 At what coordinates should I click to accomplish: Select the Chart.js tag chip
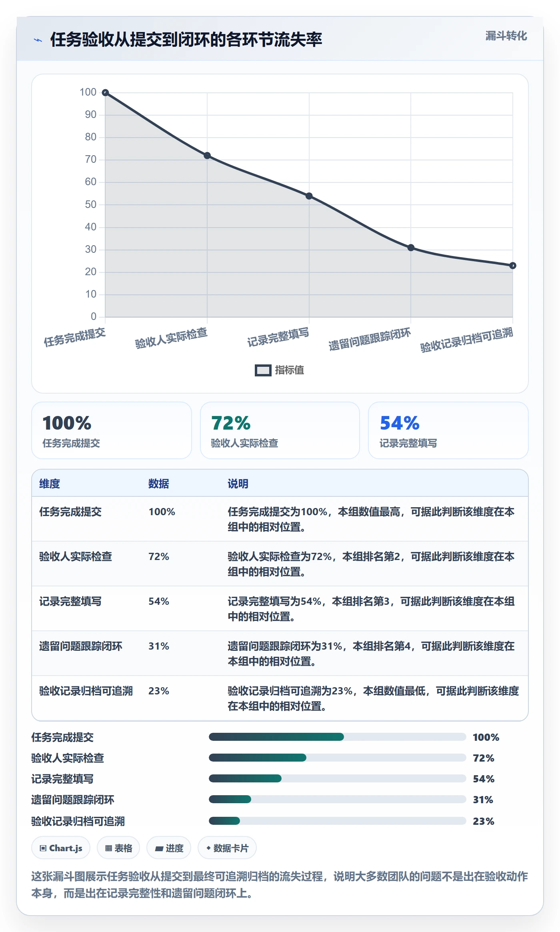click(61, 848)
